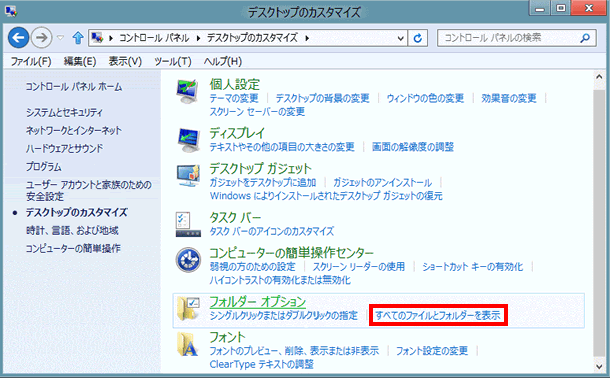Click the コンピューターの簡単操作センター clock icon
Screen dimensions: 610x378
pos(188,260)
